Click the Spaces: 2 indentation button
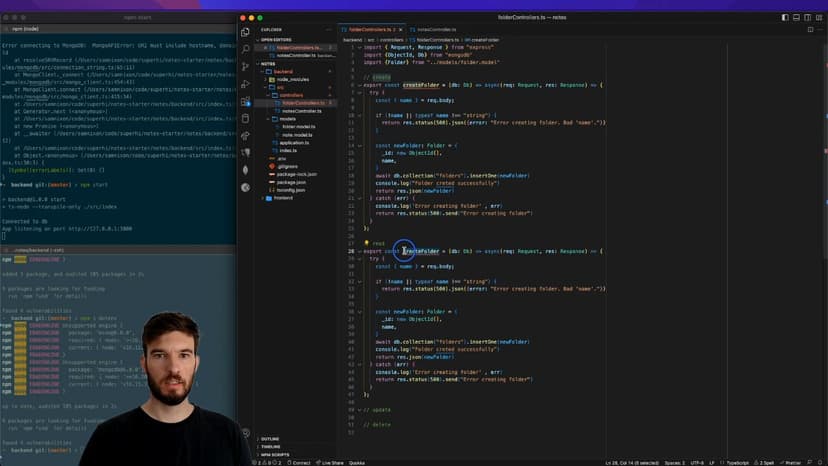Image resolution: width=828 pixels, height=466 pixels. 676,462
